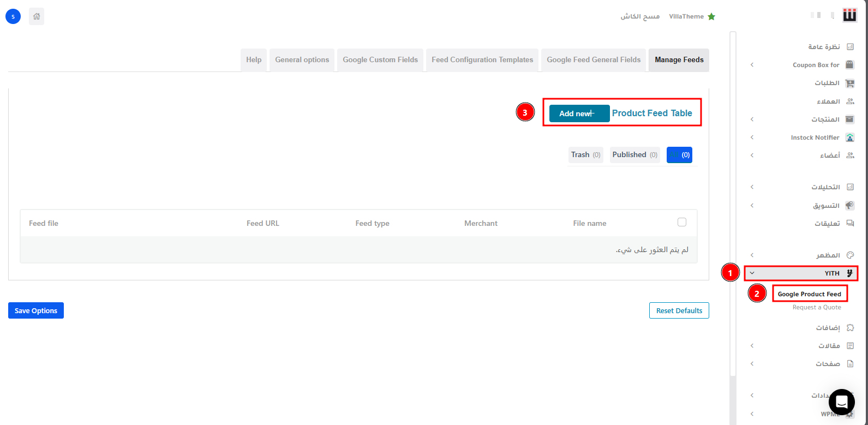This screenshot has height=425, width=868.
Task: Tick the select-all checkbox in feed table
Action: pos(681,222)
